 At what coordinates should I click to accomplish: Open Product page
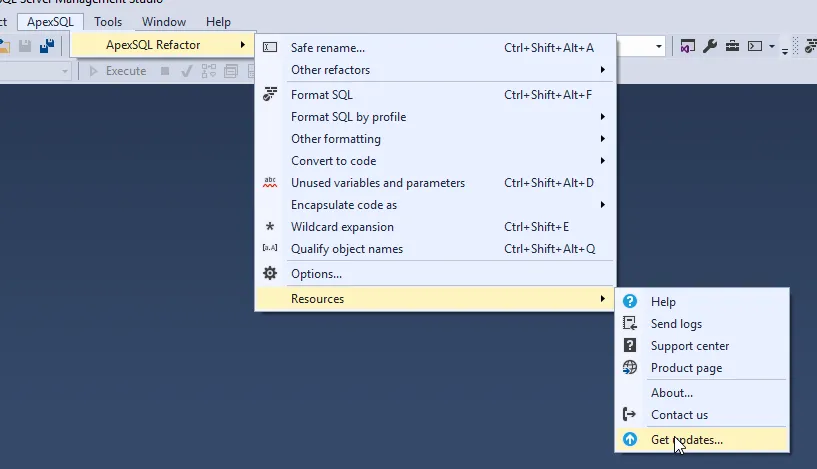point(702,368)
